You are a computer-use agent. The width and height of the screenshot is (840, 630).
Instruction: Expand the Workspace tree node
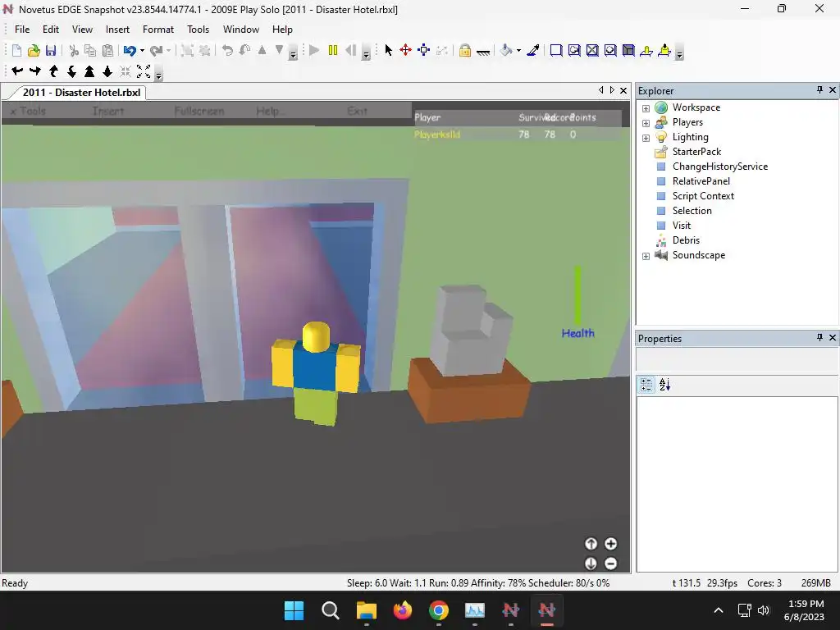pos(646,108)
